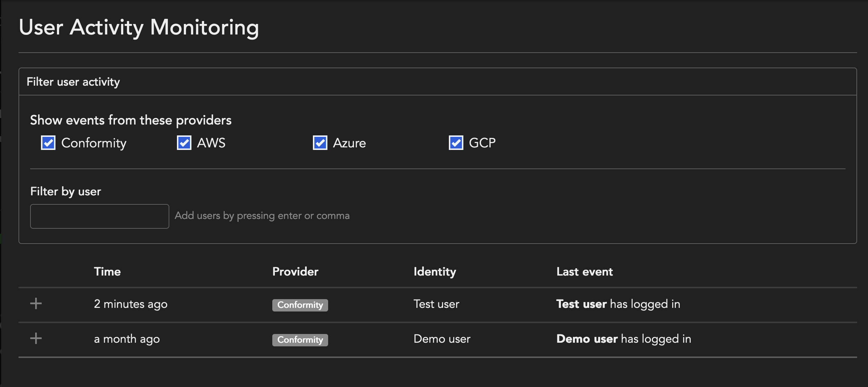Click the Conformity badge in the first row
The image size is (868, 387).
click(300, 305)
